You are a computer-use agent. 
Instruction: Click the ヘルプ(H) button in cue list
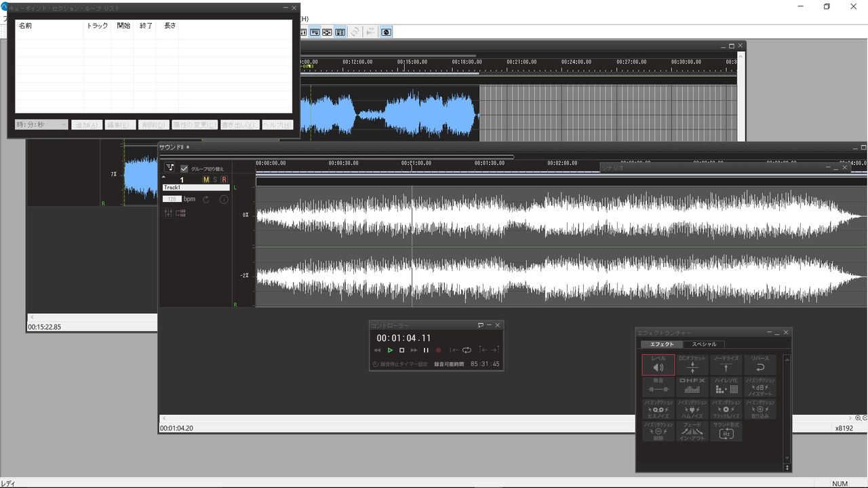click(277, 125)
